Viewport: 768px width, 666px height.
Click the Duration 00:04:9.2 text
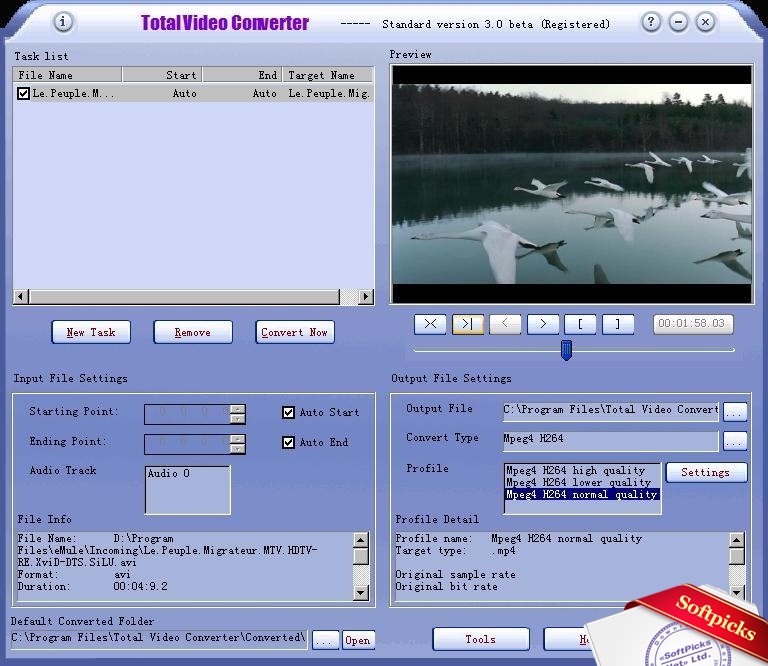pos(92,587)
